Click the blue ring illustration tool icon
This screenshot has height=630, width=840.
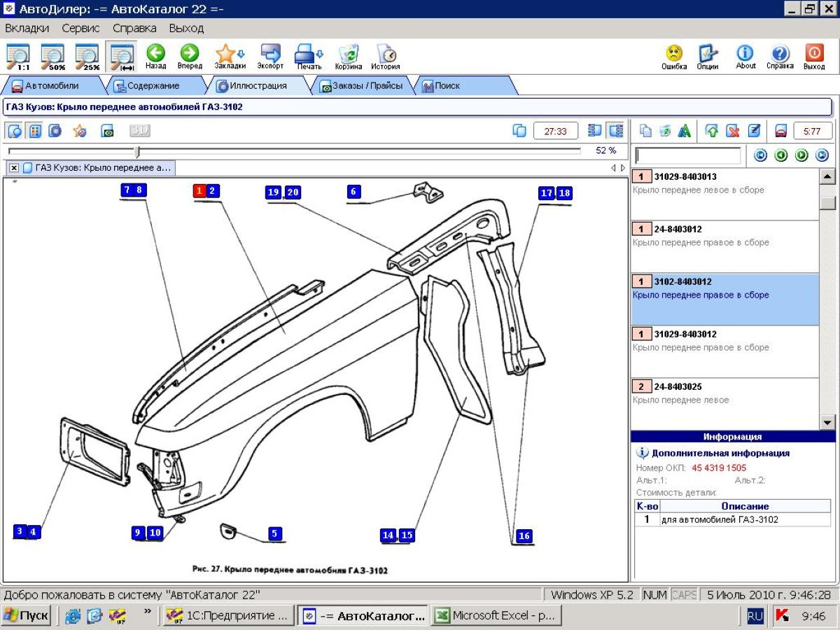coord(55,131)
